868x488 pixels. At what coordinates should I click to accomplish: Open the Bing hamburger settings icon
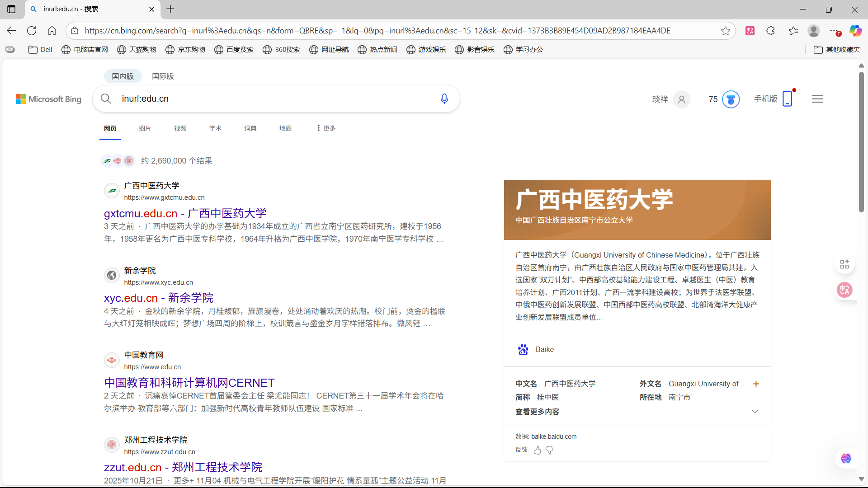tap(817, 99)
